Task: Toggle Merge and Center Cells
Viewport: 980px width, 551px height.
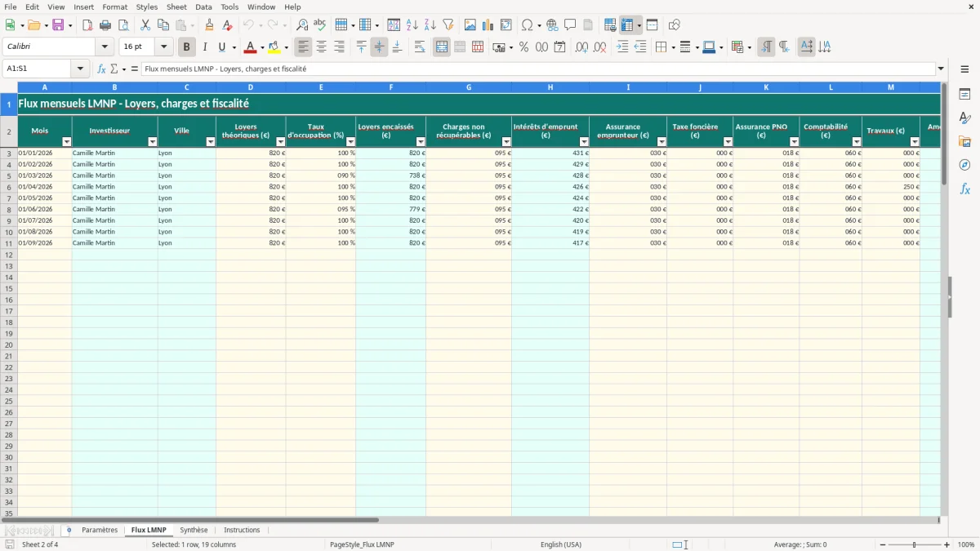Action: pos(442,47)
